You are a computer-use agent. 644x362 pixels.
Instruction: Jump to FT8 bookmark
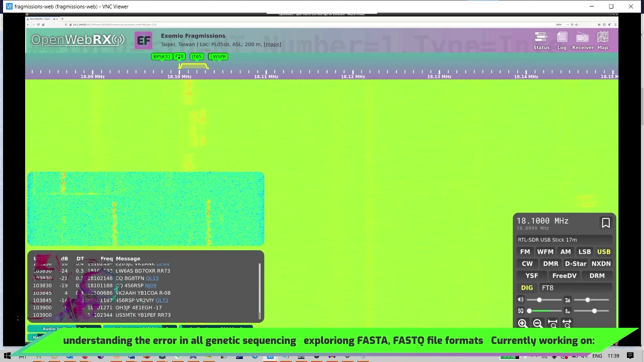[179, 56]
